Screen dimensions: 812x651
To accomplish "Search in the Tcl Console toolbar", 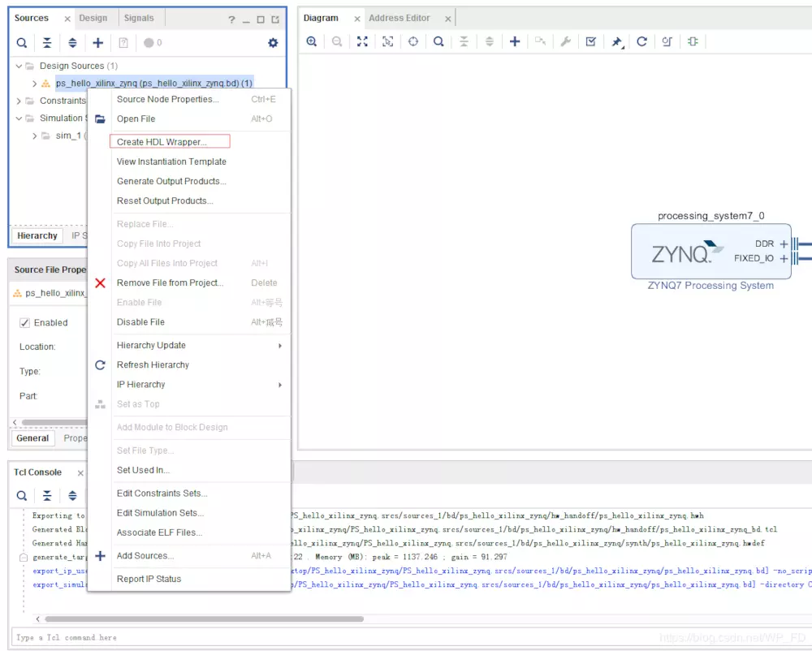I will pyautogui.click(x=22, y=496).
